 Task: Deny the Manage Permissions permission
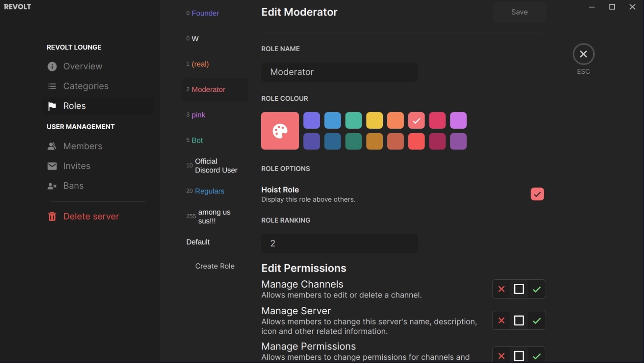click(x=501, y=356)
